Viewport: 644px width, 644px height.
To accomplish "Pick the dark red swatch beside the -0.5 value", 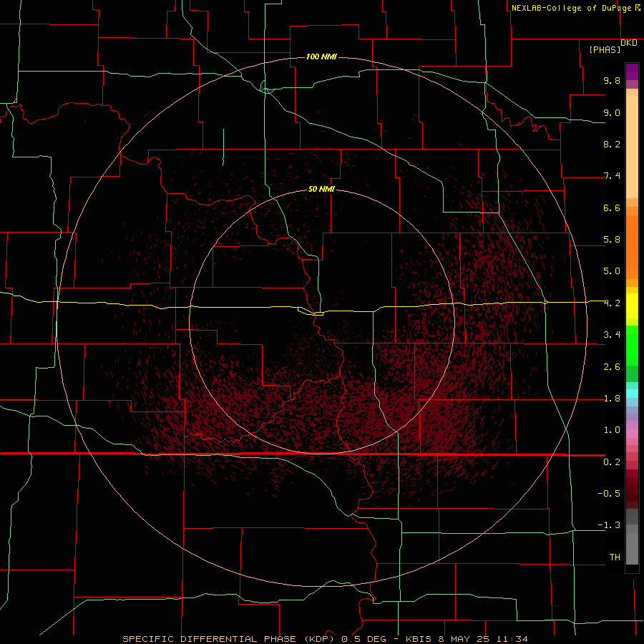I will point(632,494).
